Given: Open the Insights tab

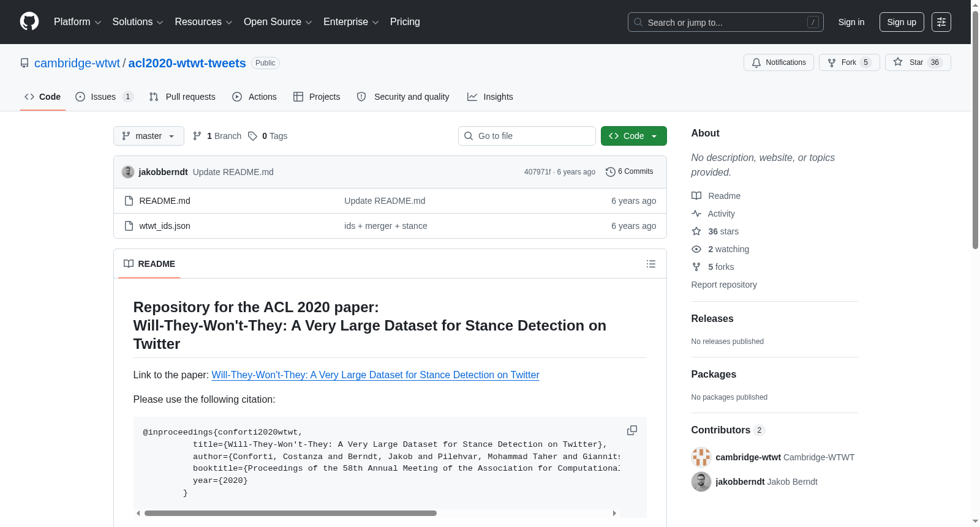Looking at the screenshot, I should tap(490, 97).
